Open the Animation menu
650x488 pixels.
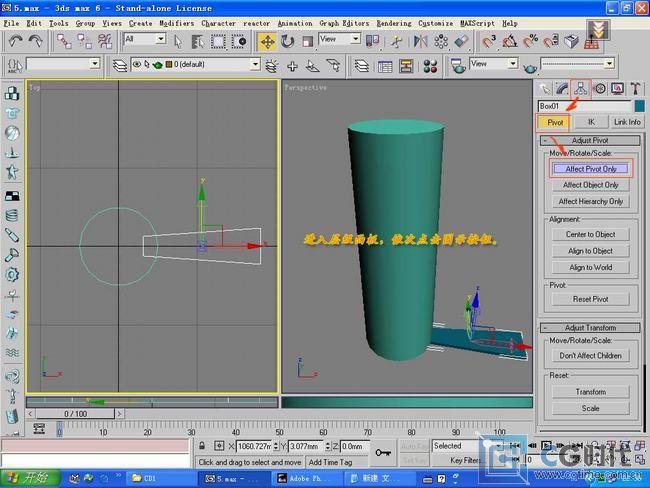[x=295, y=23]
